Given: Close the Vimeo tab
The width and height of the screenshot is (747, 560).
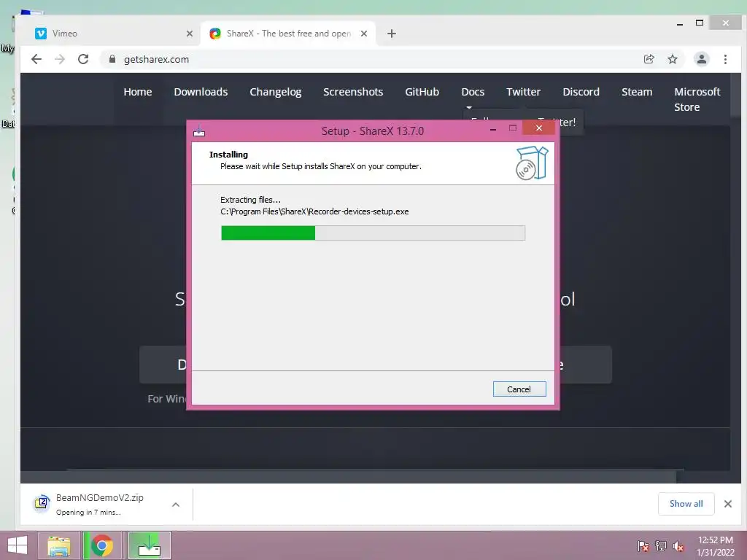Looking at the screenshot, I should 190,34.
